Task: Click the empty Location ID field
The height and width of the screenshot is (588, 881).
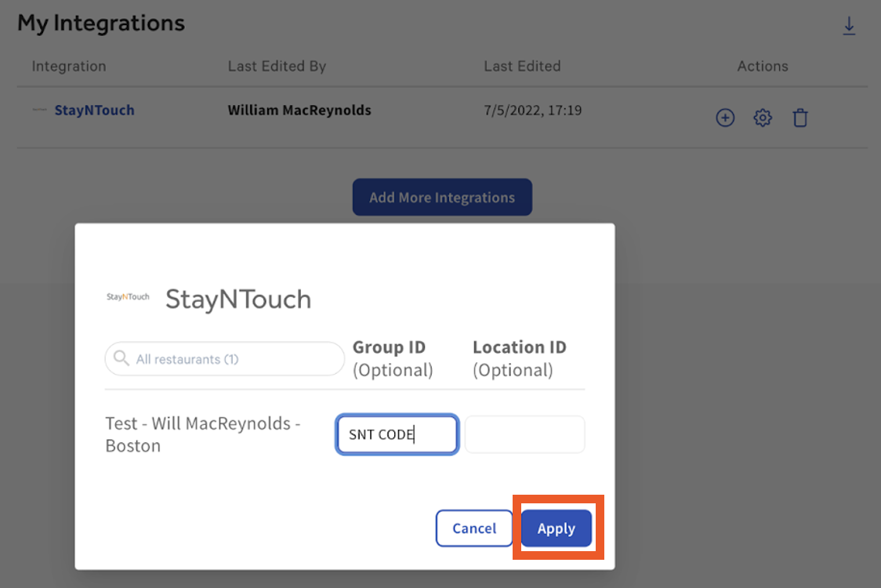Action: (524, 434)
